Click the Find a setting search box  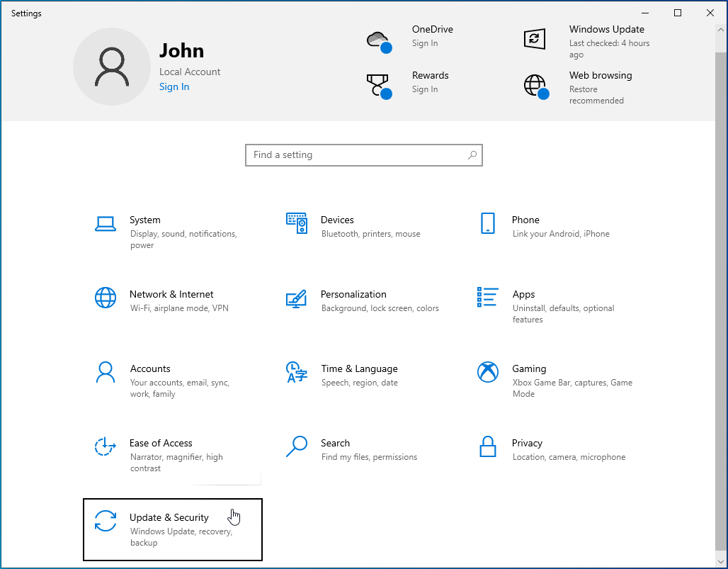point(358,155)
